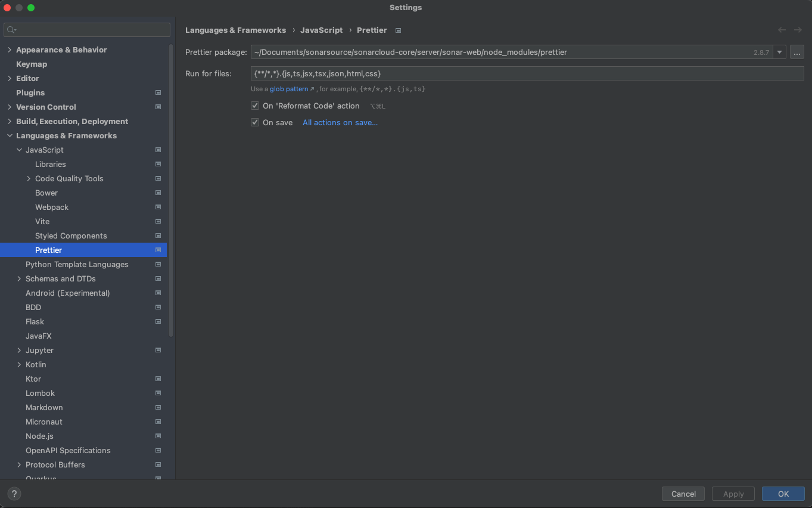Click project icon beside Prettier breadcrumb title

399,30
